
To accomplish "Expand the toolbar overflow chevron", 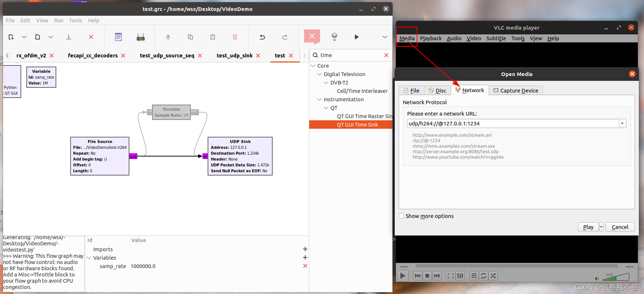I will pyautogui.click(x=385, y=37).
